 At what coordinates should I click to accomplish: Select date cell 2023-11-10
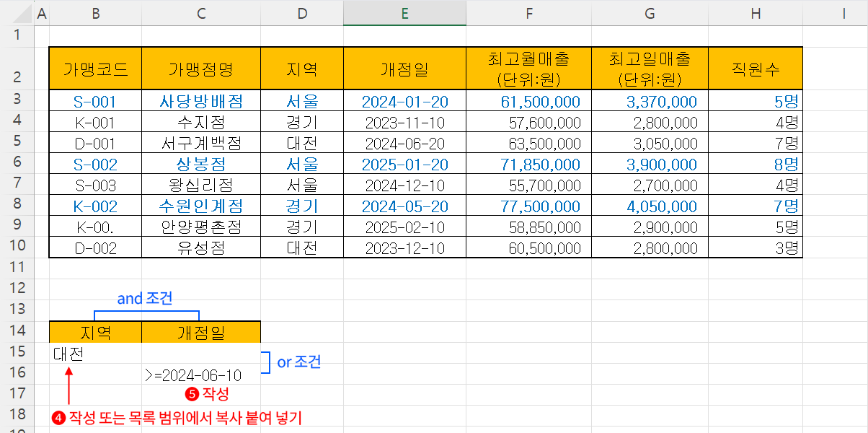click(404, 121)
